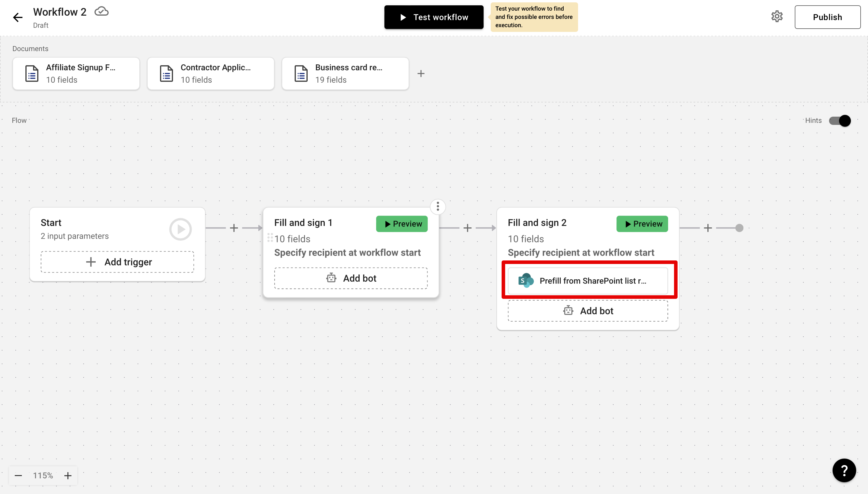Viewport: 868px width, 494px height.
Task: Click '19 fields' under Business card
Action: coord(331,80)
